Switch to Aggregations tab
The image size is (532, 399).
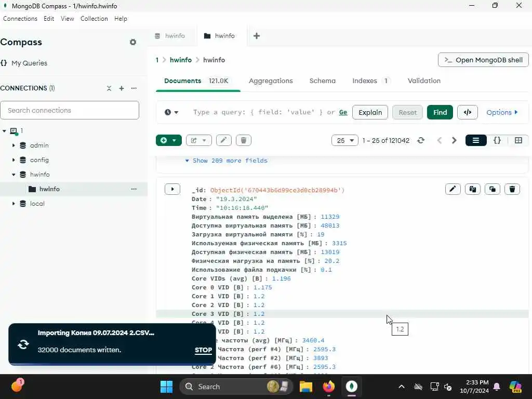click(271, 81)
